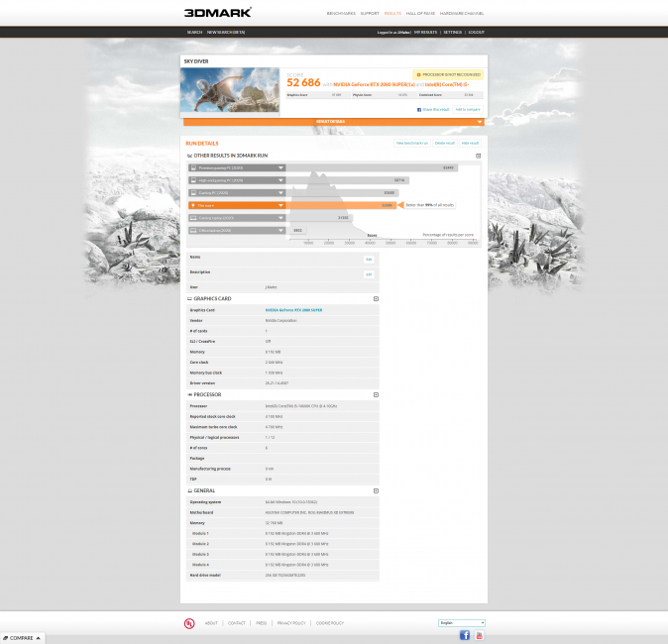Open the Benchmarks menu

(341, 14)
